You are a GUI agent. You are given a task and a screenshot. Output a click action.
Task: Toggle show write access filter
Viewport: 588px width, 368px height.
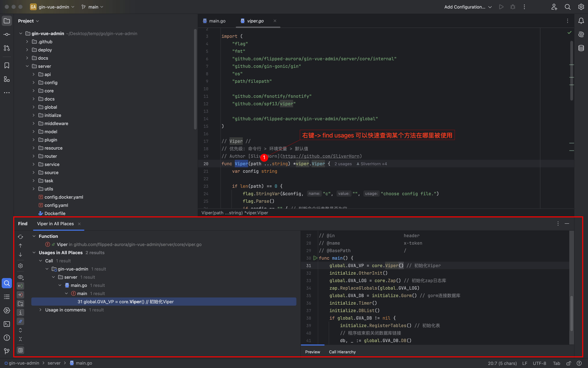coord(20,295)
